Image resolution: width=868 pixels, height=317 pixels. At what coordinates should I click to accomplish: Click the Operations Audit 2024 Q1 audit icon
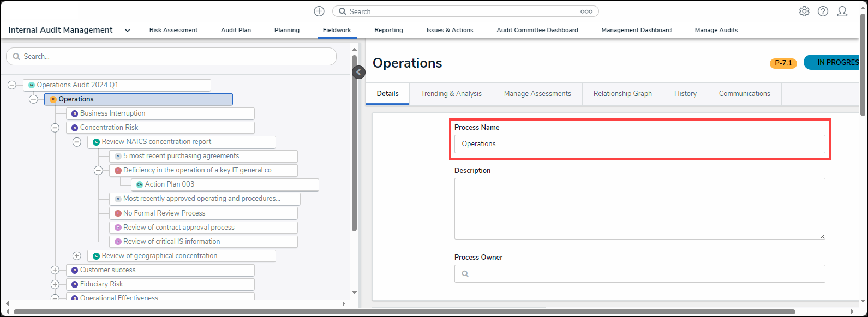coord(32,85)
